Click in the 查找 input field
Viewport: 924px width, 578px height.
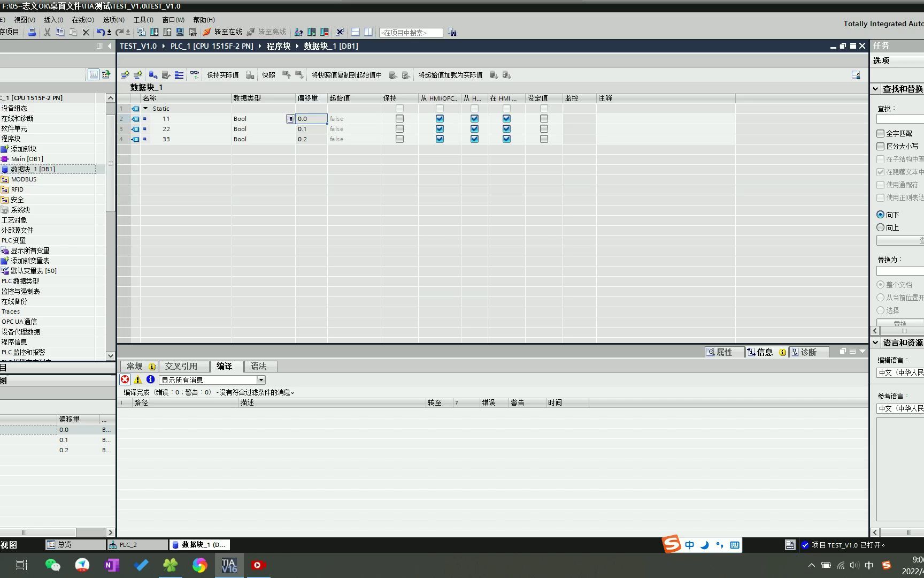(x=900, y=119)
